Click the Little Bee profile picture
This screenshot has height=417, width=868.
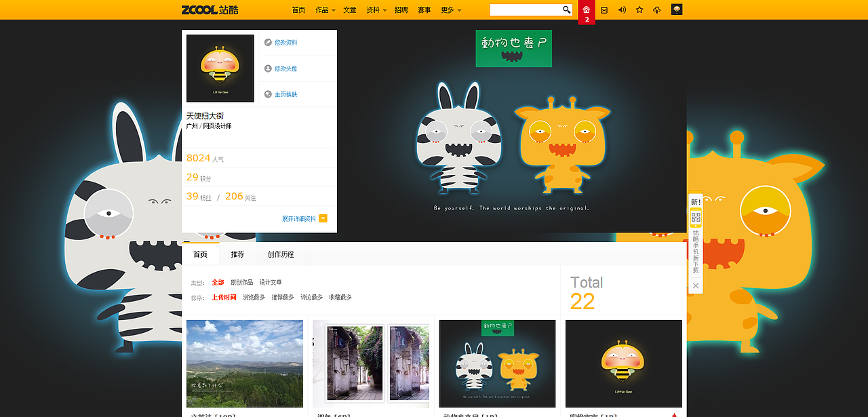pyautogui.click(x=220, y=68)
